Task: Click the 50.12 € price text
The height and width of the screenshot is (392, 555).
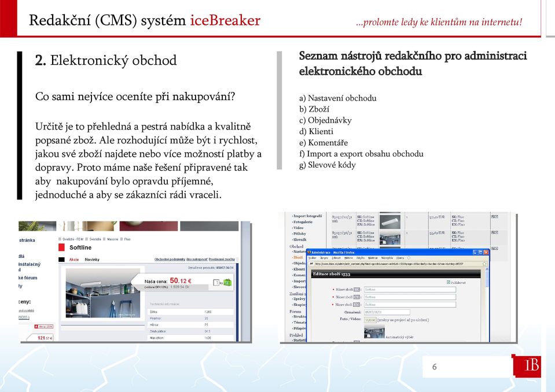Action: [181, 280]
